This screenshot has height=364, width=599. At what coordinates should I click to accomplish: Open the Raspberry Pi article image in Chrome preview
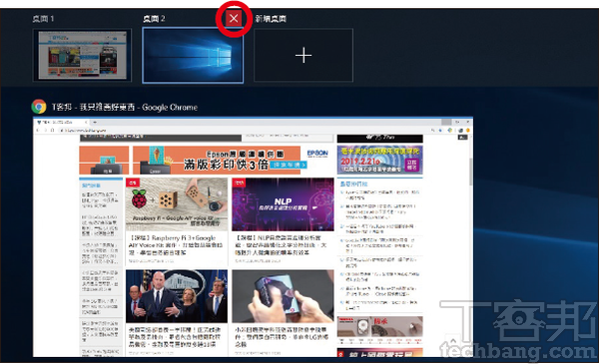pyautogui.click(x=176, y=204)
